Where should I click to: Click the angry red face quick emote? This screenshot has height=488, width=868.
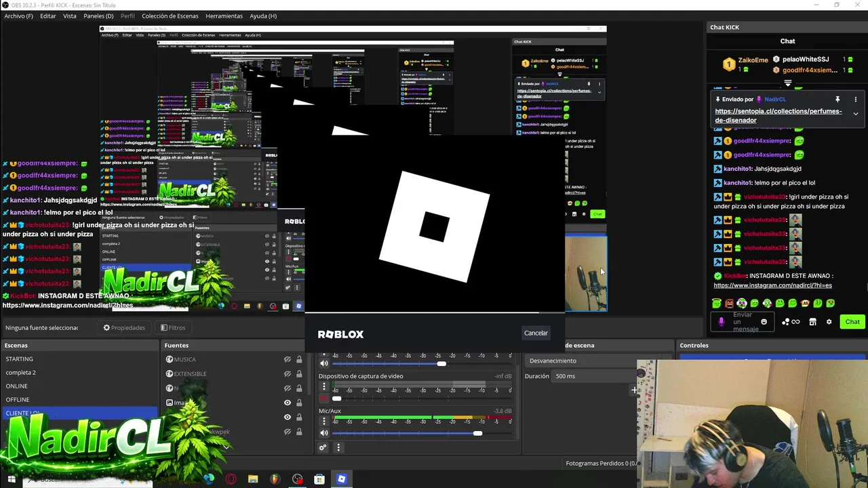point(729,303)
